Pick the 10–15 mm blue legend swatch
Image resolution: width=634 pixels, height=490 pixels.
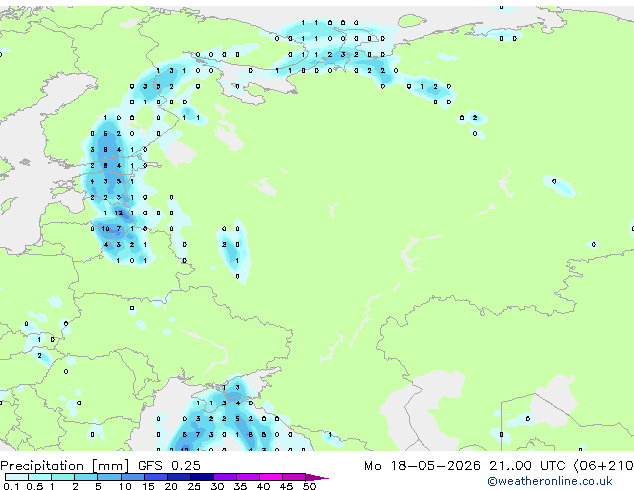coord(132,477)
